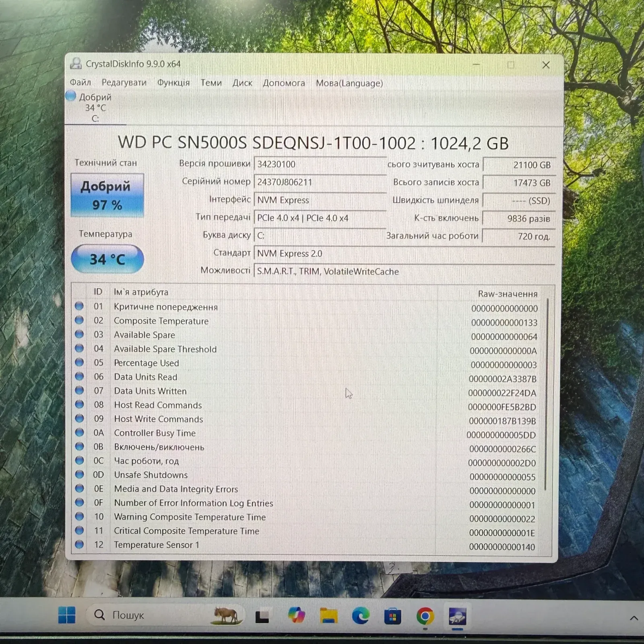Open the Мова(Language) menu
644x644 pixels.
pyautogui.click(x=349, y=83)
